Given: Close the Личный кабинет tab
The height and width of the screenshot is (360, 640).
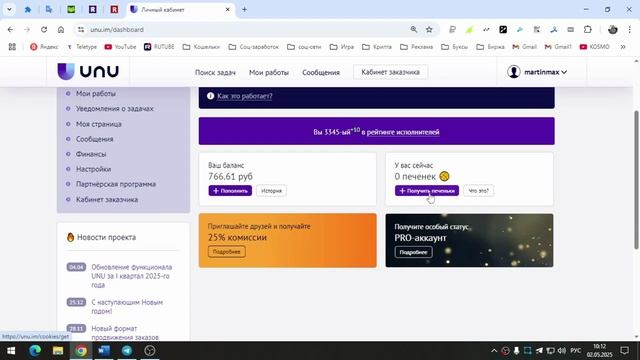Looking at the screenshot, I should pos(228,9).
